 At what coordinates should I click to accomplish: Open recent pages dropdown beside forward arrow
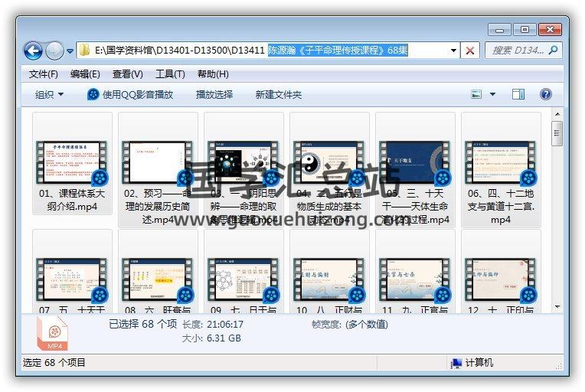pyautogui.click(x=70, y=51)
